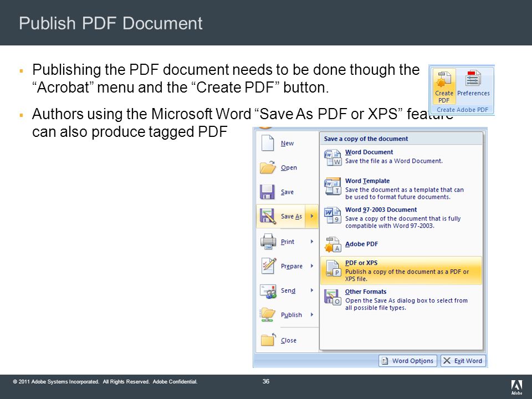This screenshot has height=399, width=532.
Task: Click the Exit Word button
Action: pos(463,361)
